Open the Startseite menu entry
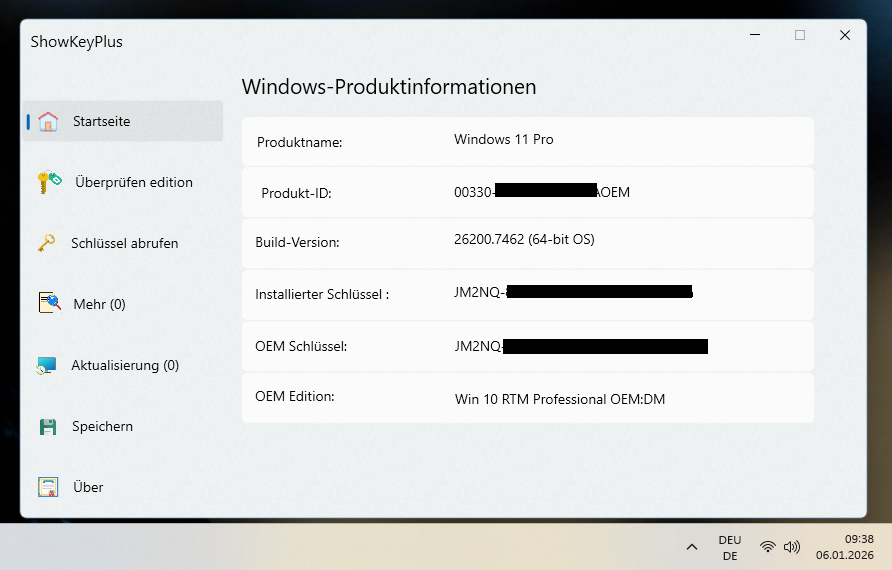 [123, 121]
